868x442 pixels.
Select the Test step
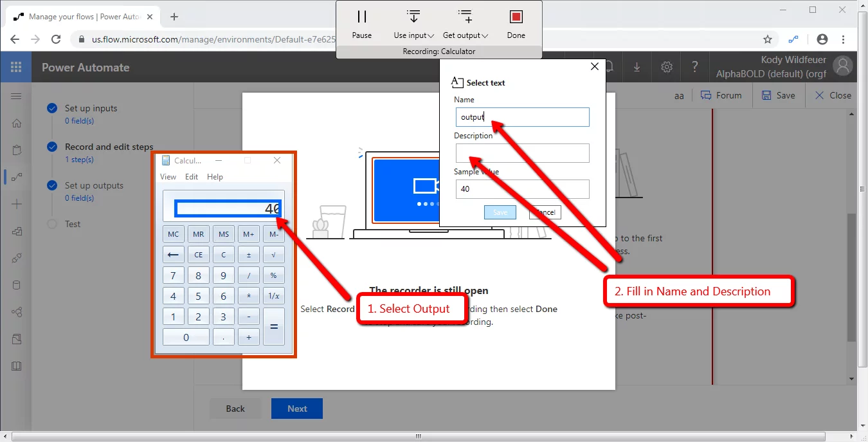tap(73, 224)
